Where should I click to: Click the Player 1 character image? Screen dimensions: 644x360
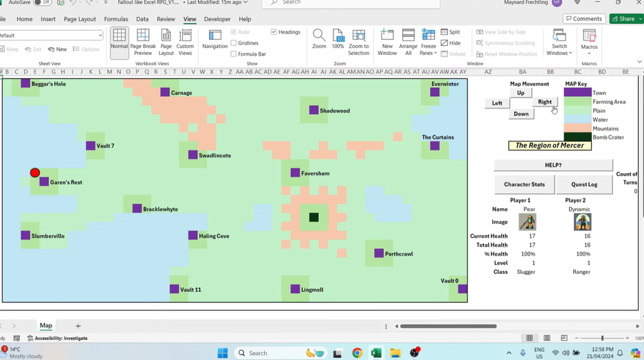(x=527, y=222)
